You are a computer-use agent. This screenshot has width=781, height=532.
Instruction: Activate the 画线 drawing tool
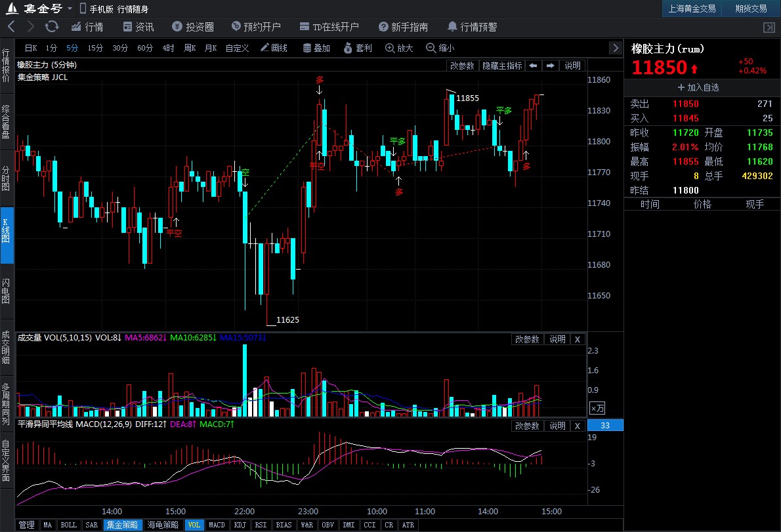274,49
